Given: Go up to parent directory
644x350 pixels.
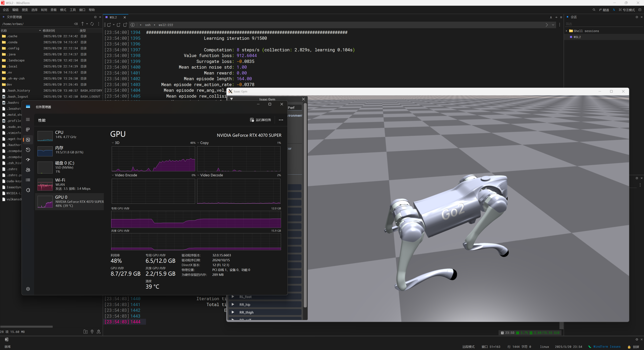Looking at the screenshot, I should tap(83, 24).
